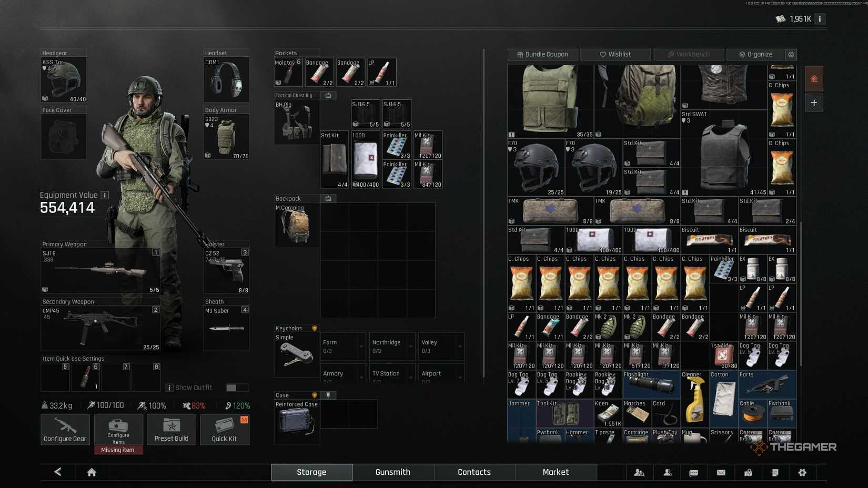
Task: Expand the Northridge keychain dropdown
Action: pyautogui.click(x=410, y=347)
